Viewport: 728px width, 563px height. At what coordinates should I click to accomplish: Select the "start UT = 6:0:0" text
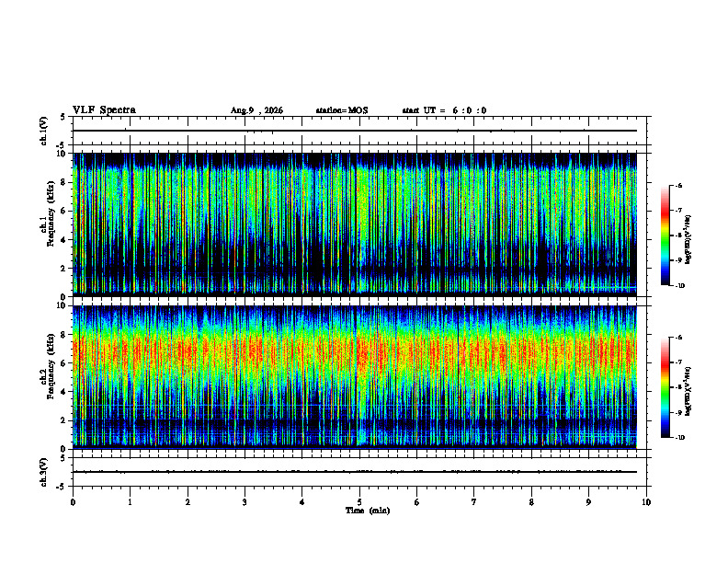click(x=444, y=110)
